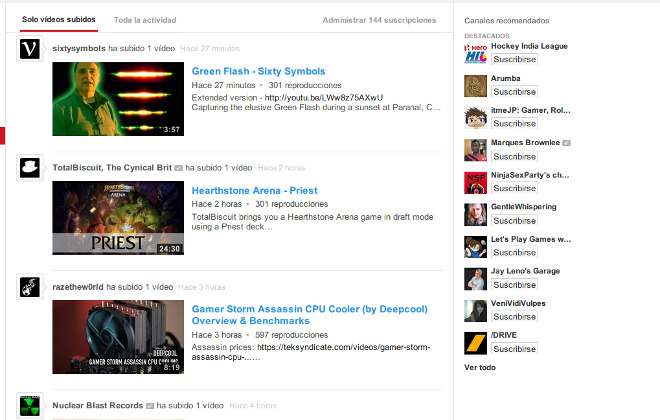Image resolution: width=660 pixels, height=420 pixels.
Task: Open the itmeJP channel icon
Action: (475, 118)
